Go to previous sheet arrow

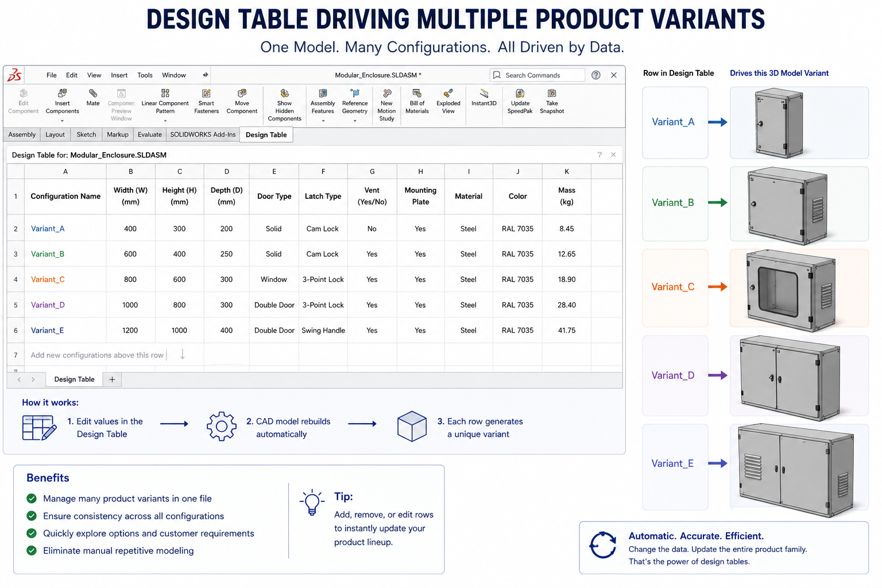click(19, 380)
